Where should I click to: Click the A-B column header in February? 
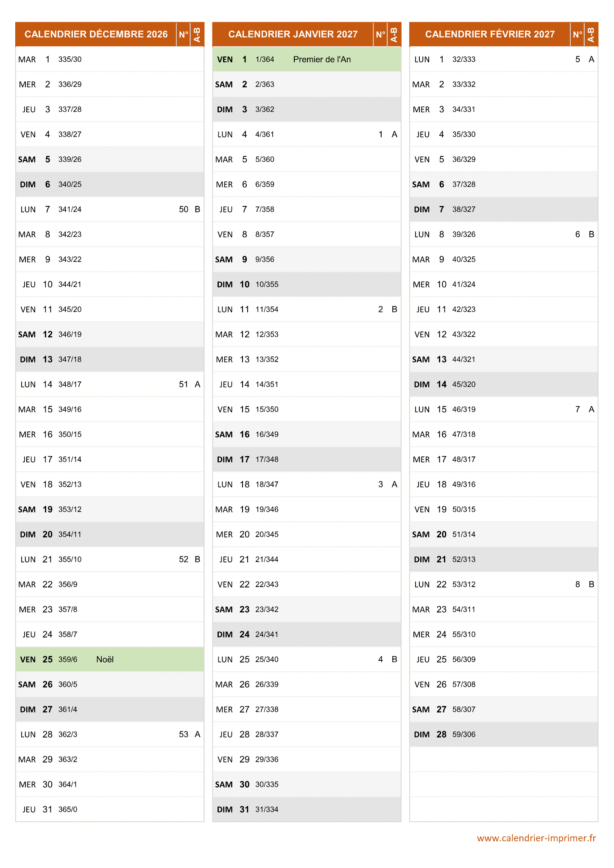coord(591,34)
